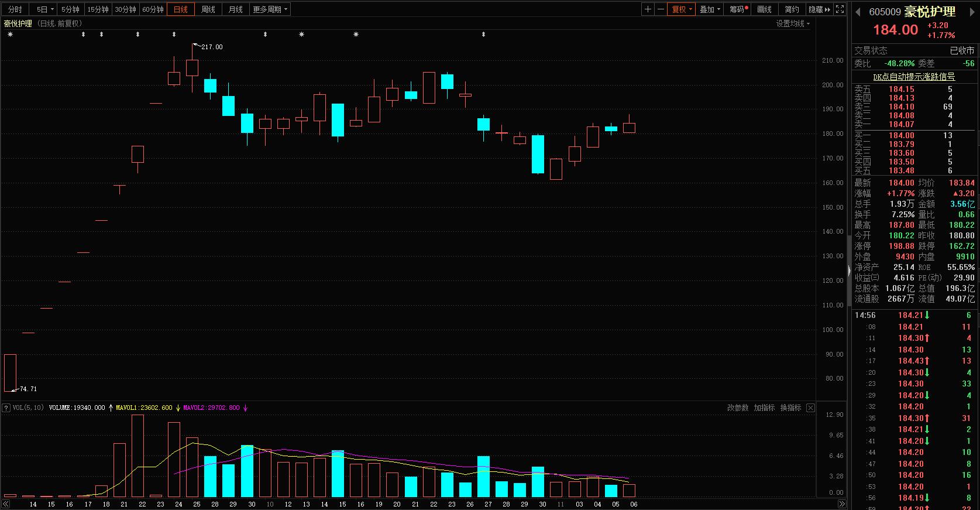Switch to 5分钟 chart period
Screen dimensions: 980x510
tap(70, 9)
